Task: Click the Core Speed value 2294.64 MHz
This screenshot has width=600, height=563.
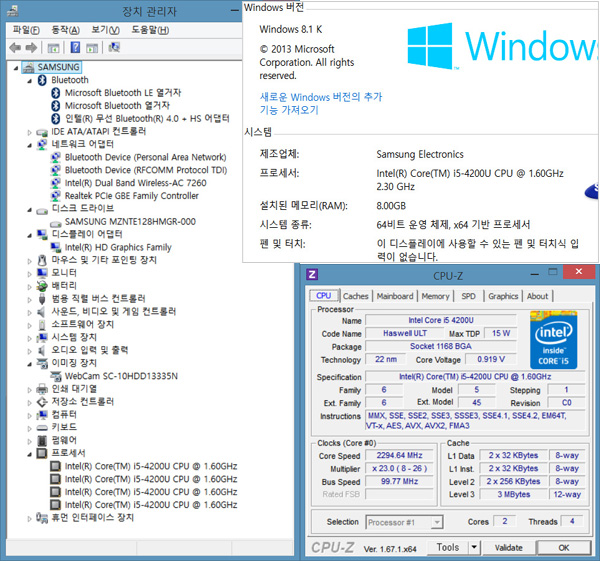Action: (x=399, y=455)
